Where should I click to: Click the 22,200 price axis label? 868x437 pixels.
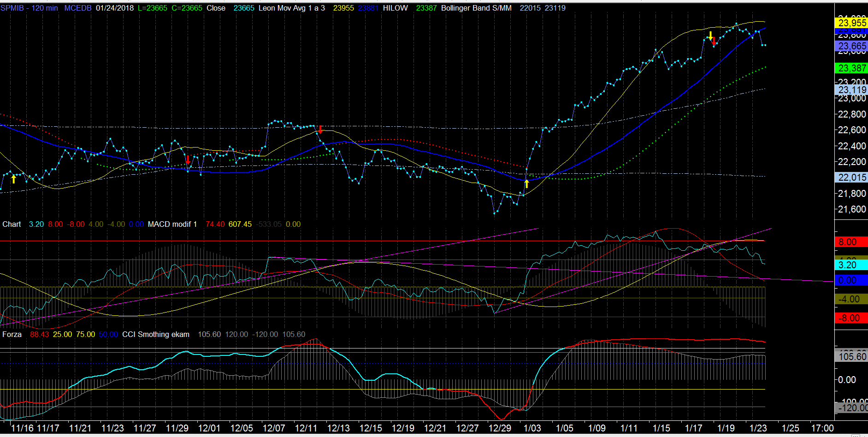click(x=852, y=162)
